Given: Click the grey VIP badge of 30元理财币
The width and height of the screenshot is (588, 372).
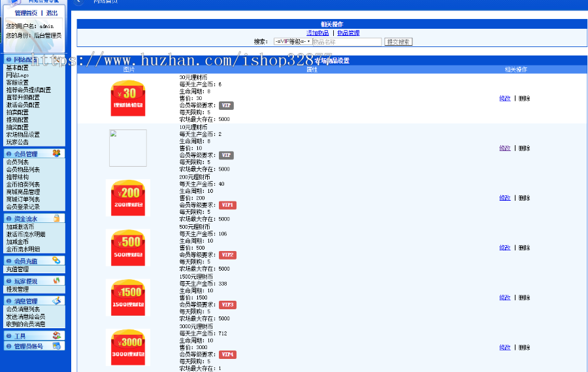Looking at the screenshot, I should (x=226, y=105).
